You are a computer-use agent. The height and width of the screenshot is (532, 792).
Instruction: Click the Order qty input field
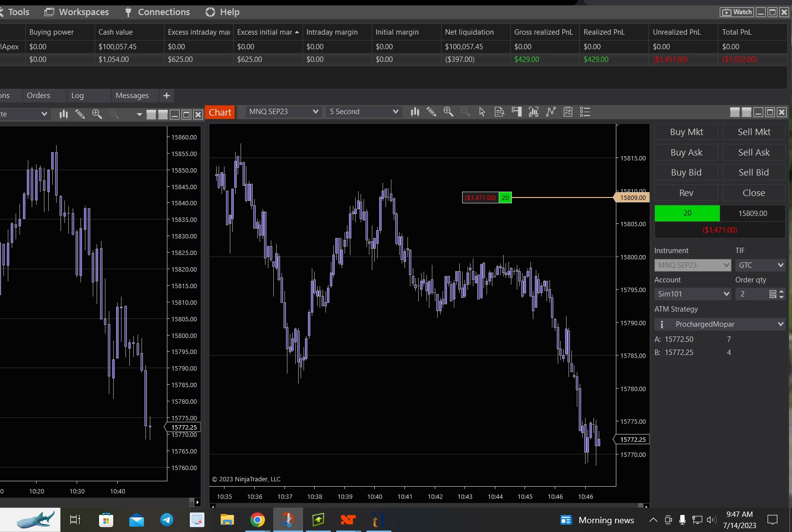click(x=752, y=294)
